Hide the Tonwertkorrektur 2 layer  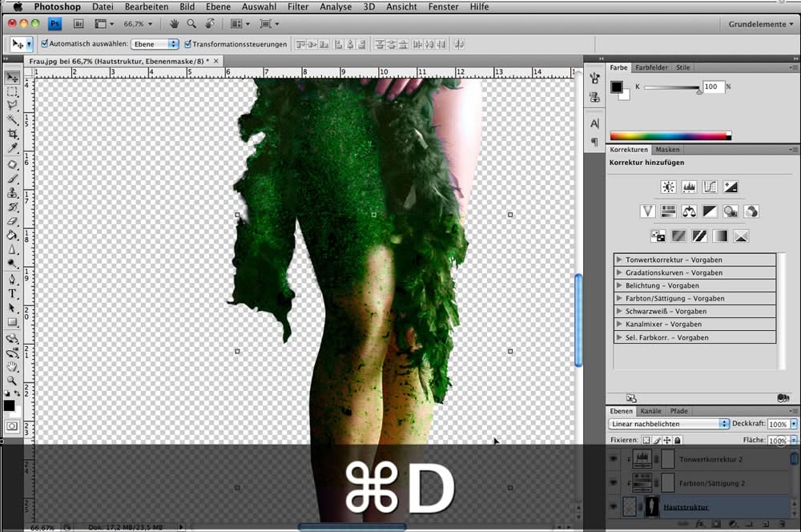pyautogui.click(x=614, y=459)
